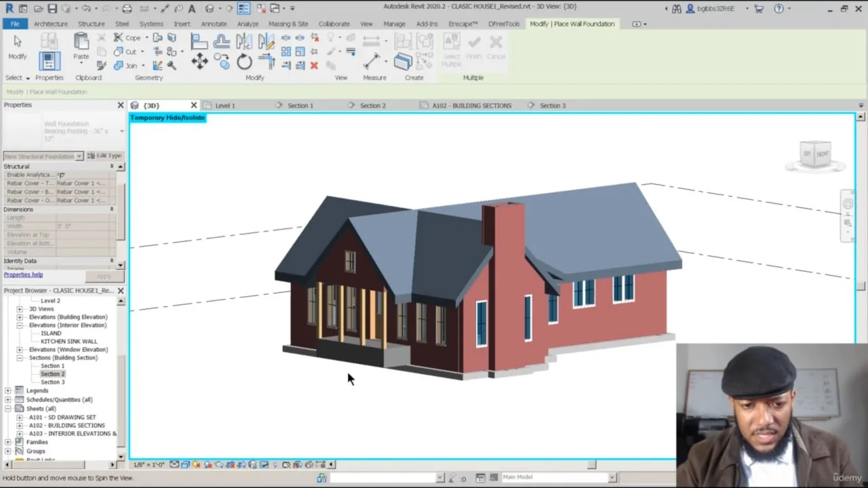The width and height of the screenshot is (868, 488).
Task: Switch to the Section 1 view tab
Action: (300, 106)
